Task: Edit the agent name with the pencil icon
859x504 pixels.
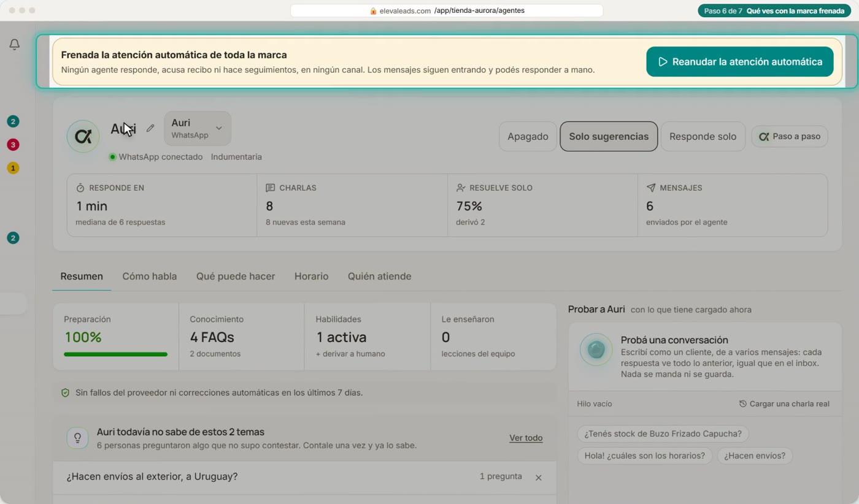Action: coord(150,128)
